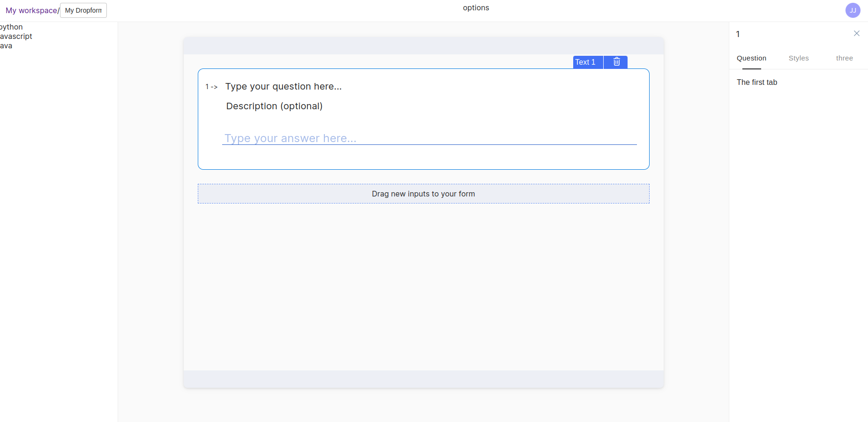
Task: Close the right settings panel
Action: (856, 33)
